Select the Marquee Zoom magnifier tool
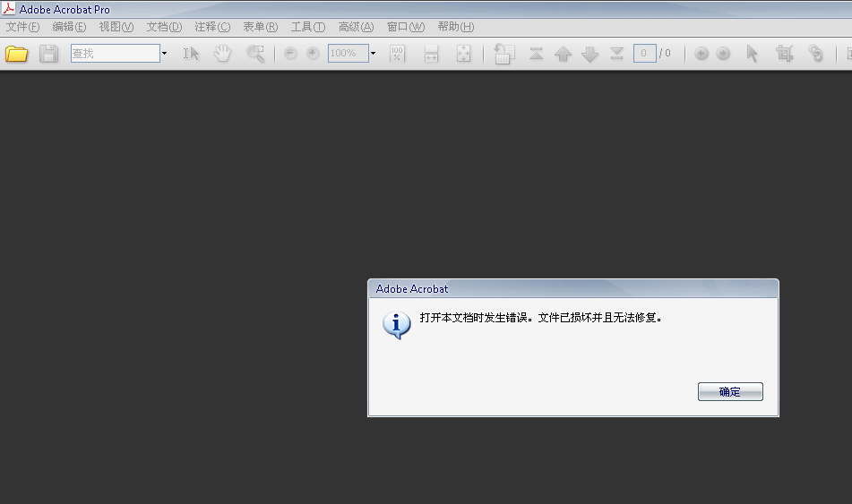 point(255,53)
